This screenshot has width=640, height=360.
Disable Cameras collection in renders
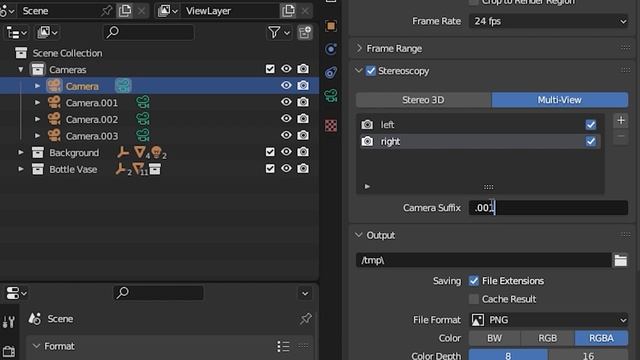(303, 69)
